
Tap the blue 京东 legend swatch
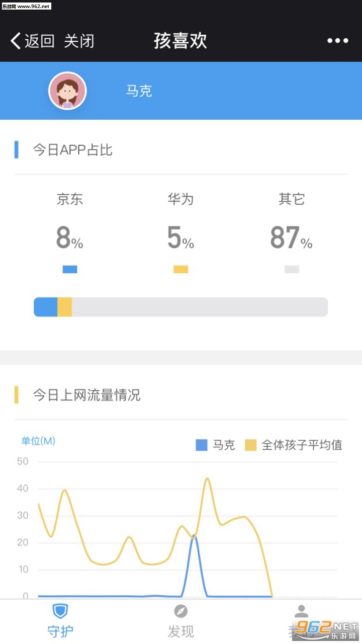tap(70, 269)
